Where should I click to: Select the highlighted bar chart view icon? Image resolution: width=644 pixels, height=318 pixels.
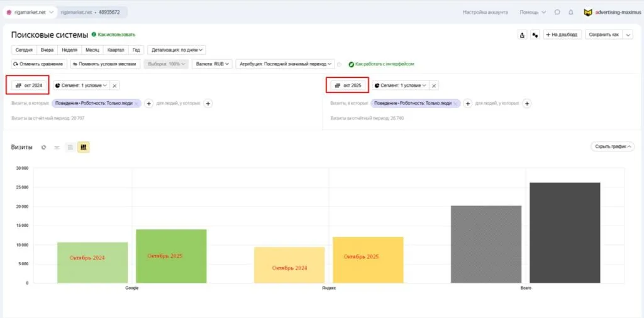point(84,147)
